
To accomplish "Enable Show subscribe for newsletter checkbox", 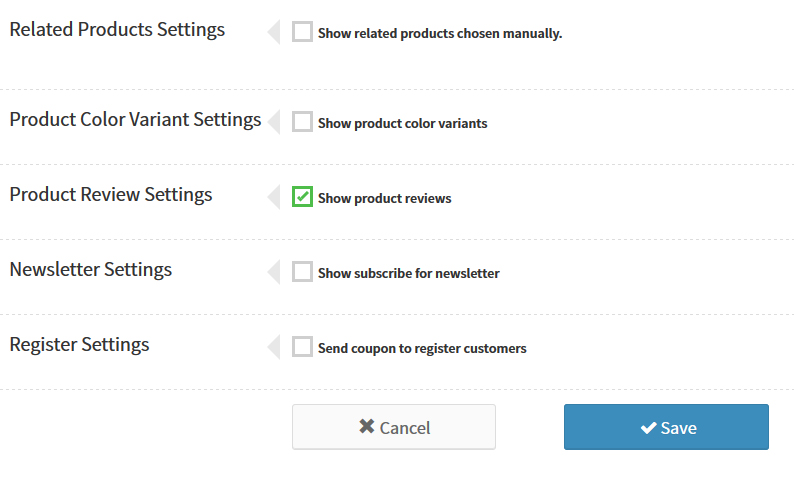I will (302, 271).
